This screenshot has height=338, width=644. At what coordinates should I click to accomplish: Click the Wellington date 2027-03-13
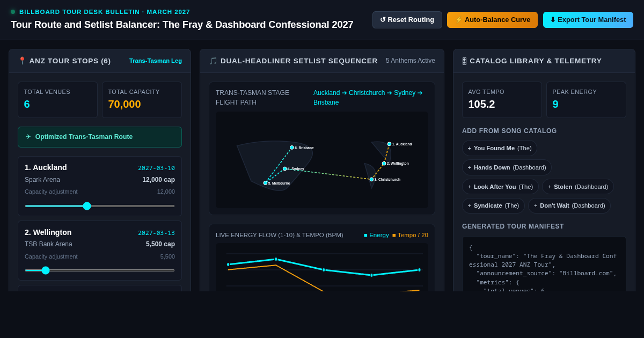tap(156, 233)
